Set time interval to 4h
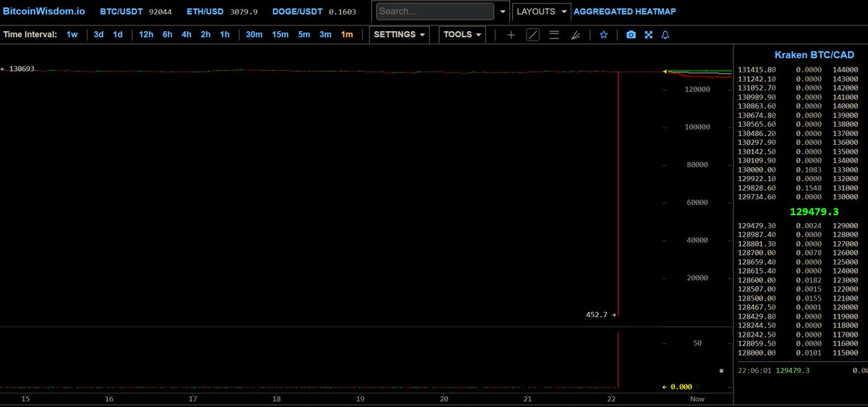The width and height of the screenshot is (868, 407). coord(187,35)
